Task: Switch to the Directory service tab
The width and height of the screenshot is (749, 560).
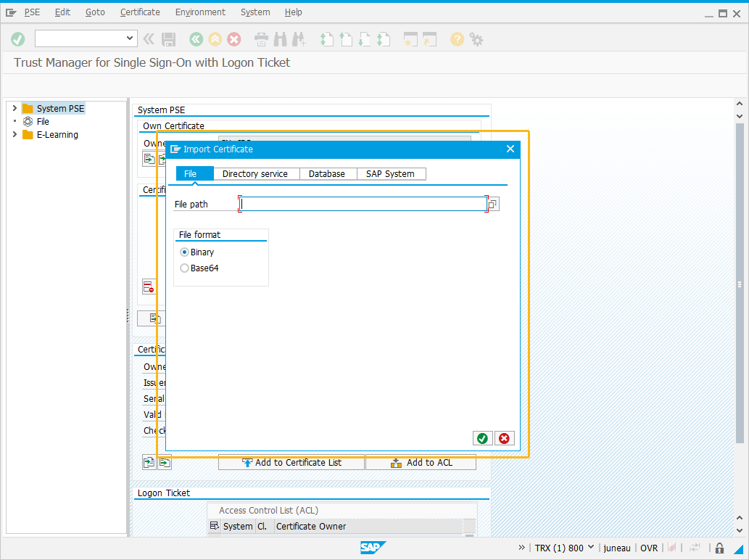Action: pos(255,174)
